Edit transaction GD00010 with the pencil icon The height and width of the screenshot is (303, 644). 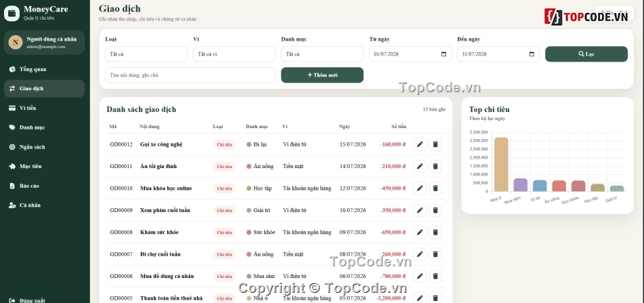tap(420, 188)
